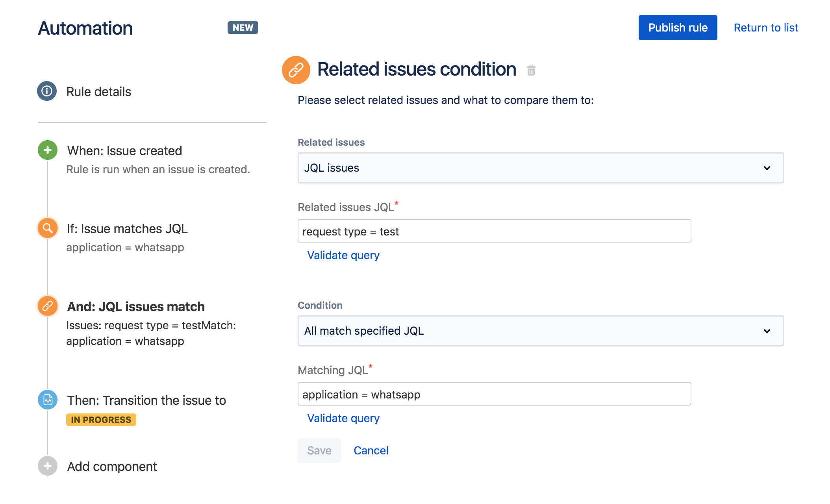Click the NEW badge next to Automation
Screen dimensions: 830x504
click(243, 27)
